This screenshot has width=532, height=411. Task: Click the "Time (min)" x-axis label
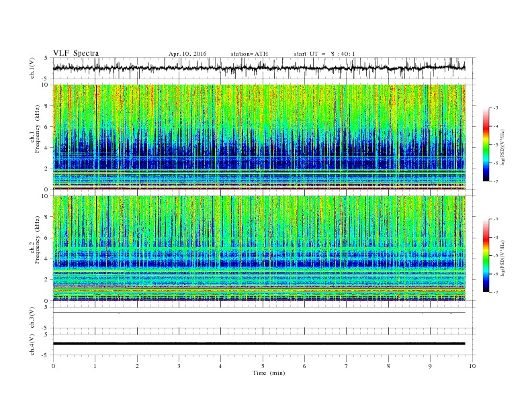coord(269,373)
